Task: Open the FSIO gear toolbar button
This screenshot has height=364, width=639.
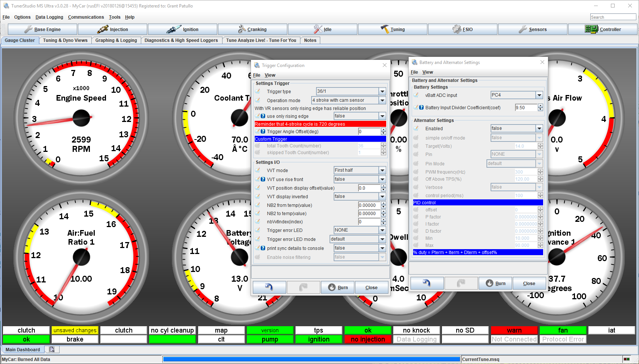Action: tap(463, 29)
